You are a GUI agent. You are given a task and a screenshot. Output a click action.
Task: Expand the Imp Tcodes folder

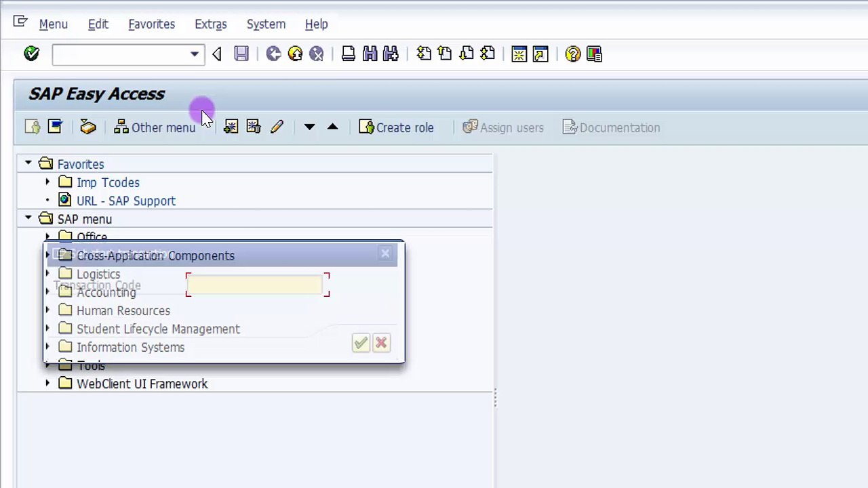47,182
